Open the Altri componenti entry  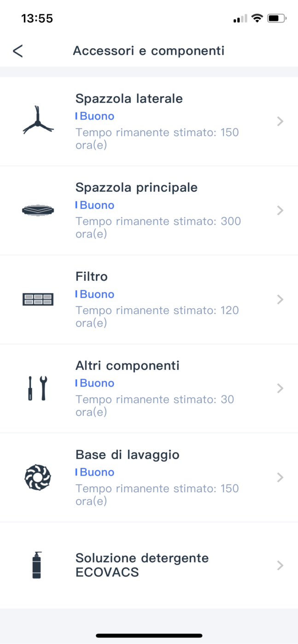[x=128, y=366]
